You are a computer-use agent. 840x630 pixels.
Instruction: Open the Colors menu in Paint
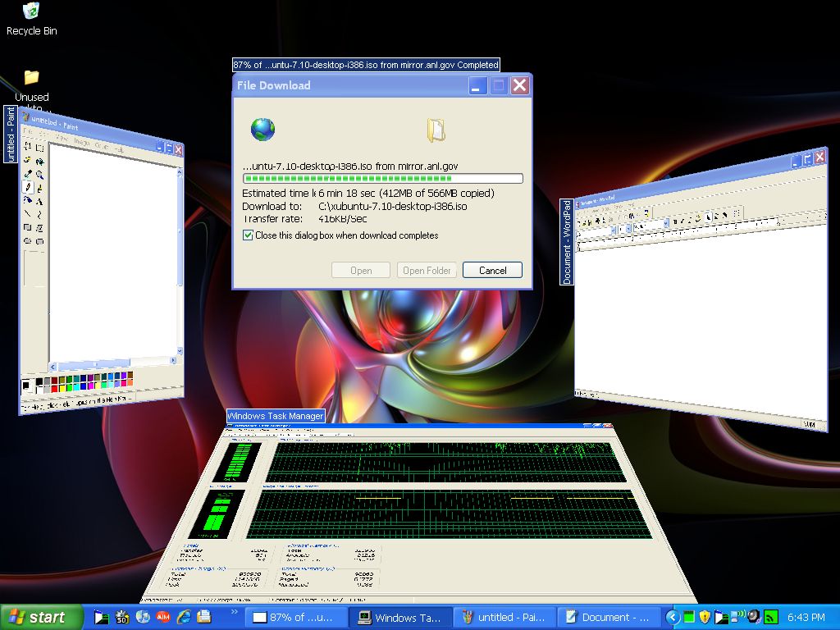[x=101, y=145]
